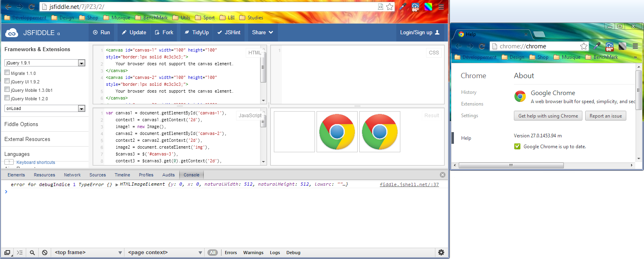Viewport: 644px width, 259px height.
Task: Enable the jQuery Mobile 1.2.0 checkbox
Action: coord(7,98)
